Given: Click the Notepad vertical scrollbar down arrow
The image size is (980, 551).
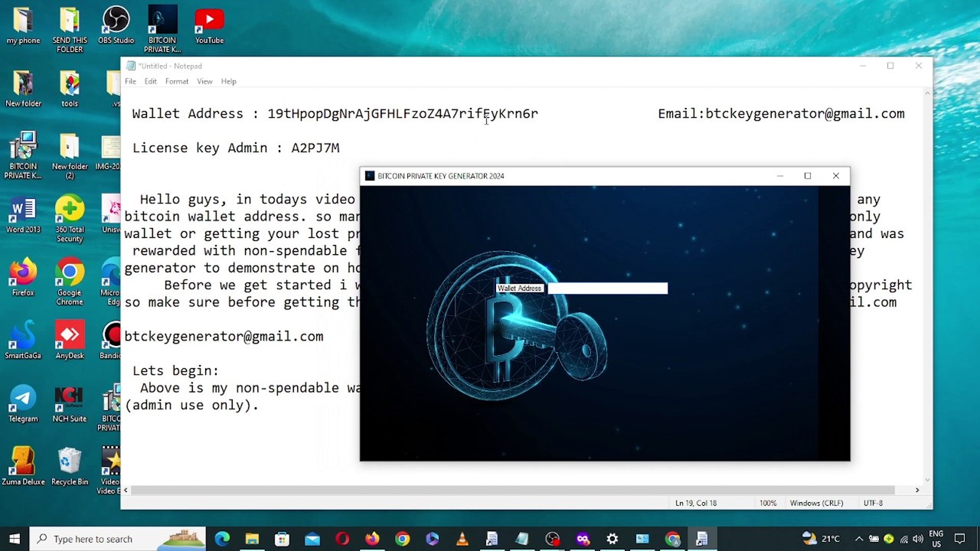Looking at the screenshot, I should coord(927,480).
